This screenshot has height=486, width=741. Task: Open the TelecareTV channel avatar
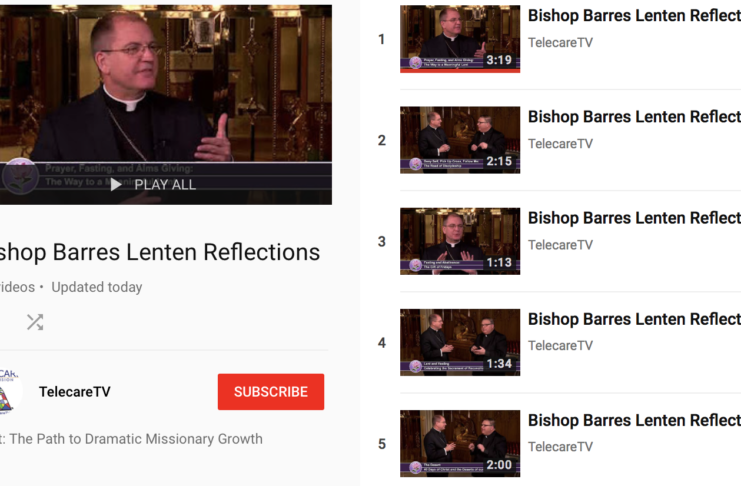[x=9, y=391]
